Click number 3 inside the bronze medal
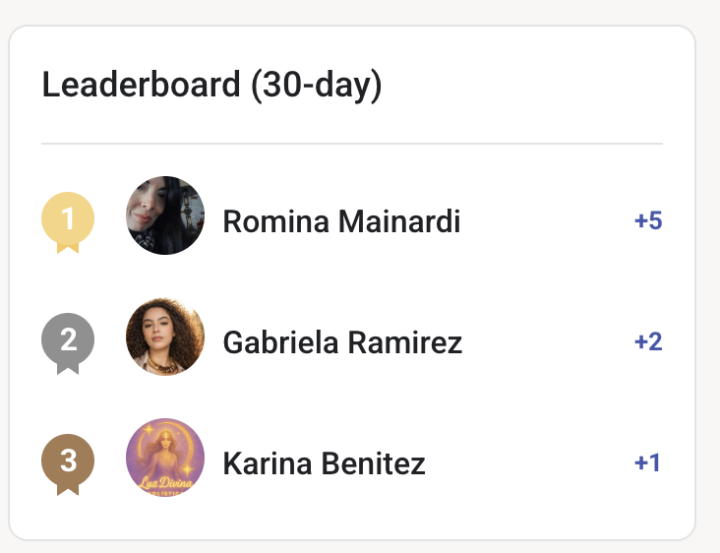720x553 pixels. [68, 461]
